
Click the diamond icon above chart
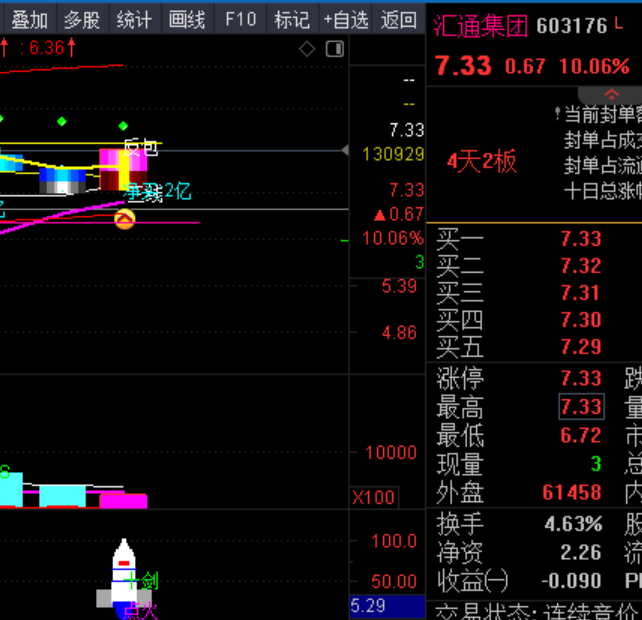tap(307, 49)
